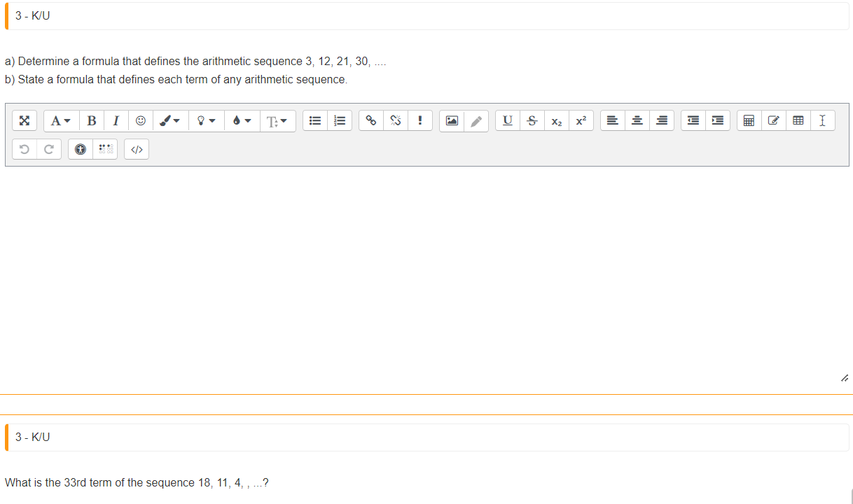The height and width of the screenshot is (504, 853).
Task: Insert a hyperlink
Action: point(370,120)
